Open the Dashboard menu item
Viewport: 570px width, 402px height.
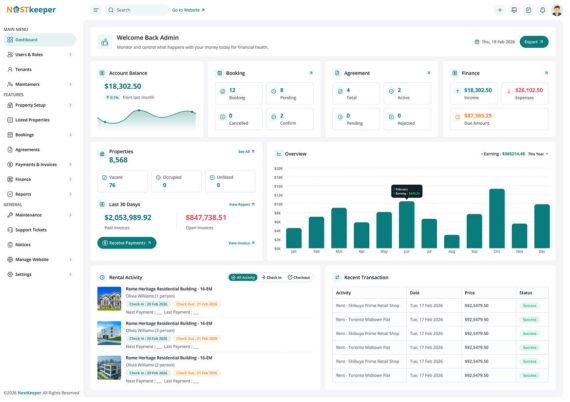[x=40, y=40]
